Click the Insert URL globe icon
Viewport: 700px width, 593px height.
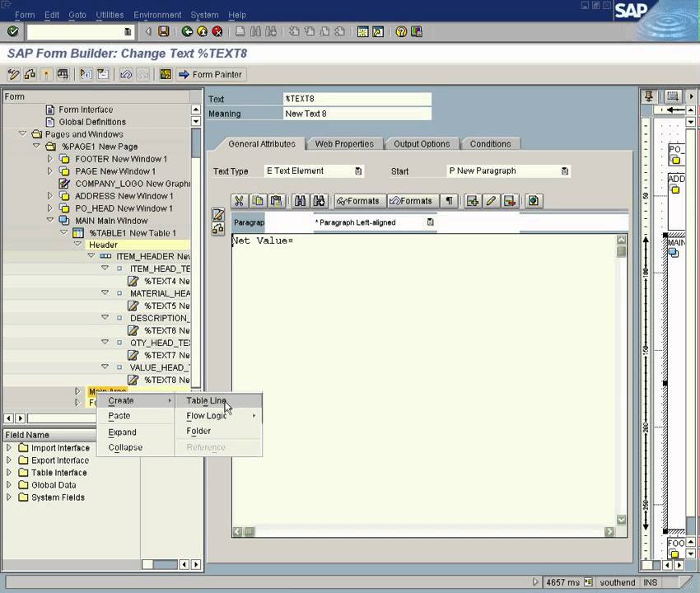pyautogui.click(x=533, y=201)
